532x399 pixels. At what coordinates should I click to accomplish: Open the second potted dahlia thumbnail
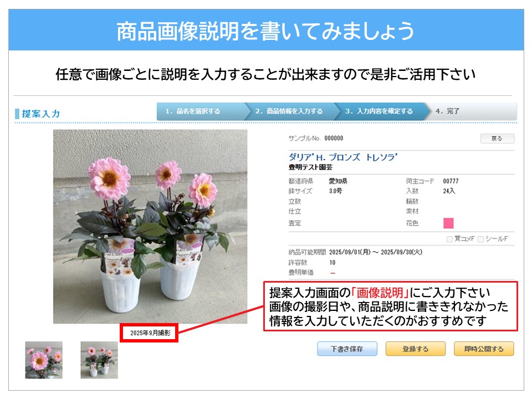[x=99, y=360]
